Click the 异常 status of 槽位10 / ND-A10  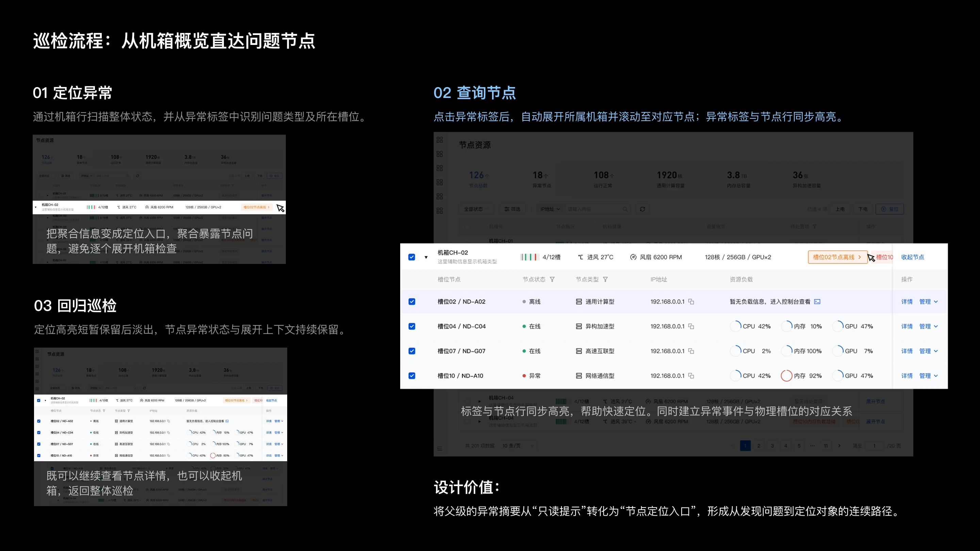click(532, 376)
